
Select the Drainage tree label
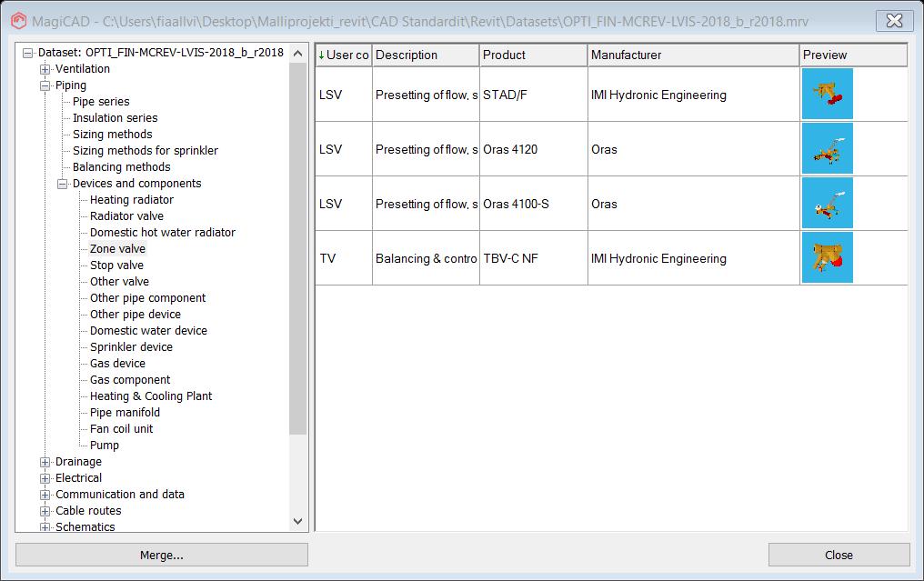(x=78, y=462)
